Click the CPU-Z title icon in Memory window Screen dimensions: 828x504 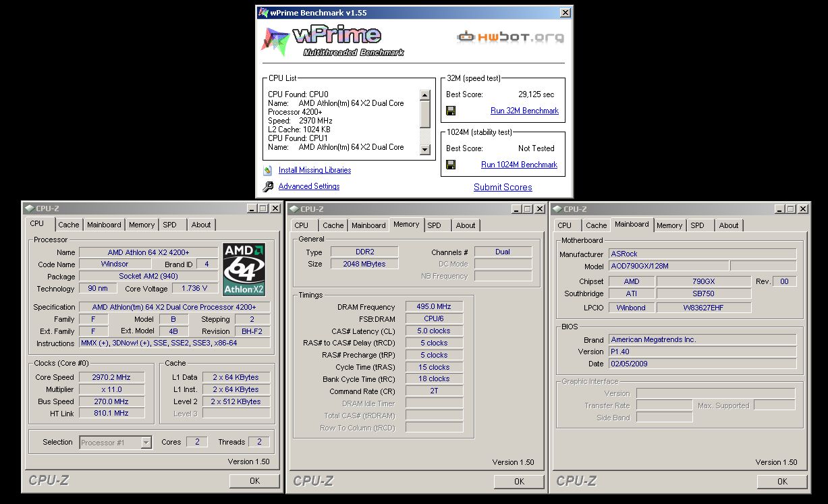pos(294,208)
